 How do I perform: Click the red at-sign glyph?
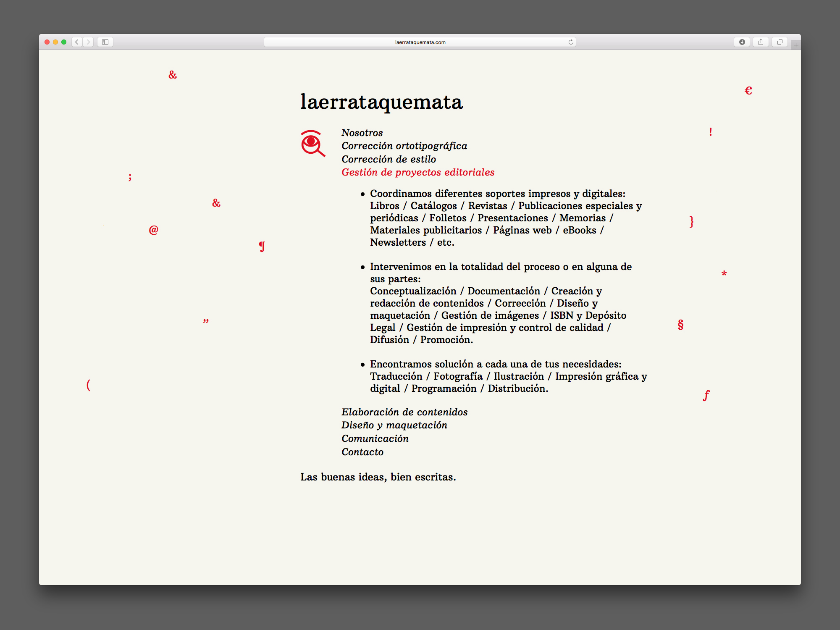[154, 230]
